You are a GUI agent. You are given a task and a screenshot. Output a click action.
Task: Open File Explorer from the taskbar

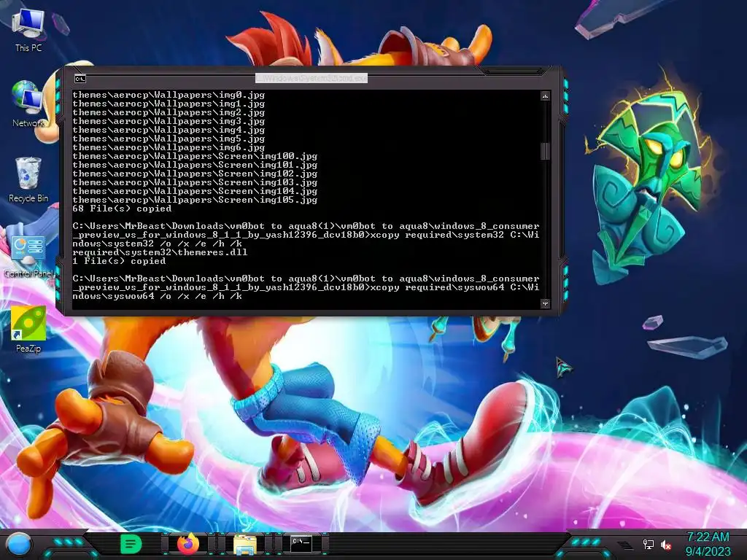coord(245,544)
